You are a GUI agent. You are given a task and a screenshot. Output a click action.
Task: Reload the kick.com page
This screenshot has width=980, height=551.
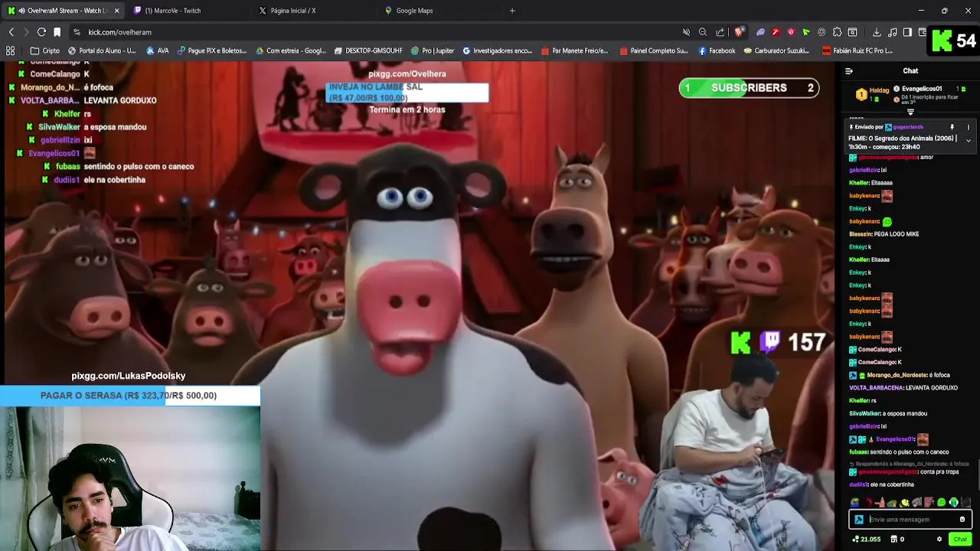point(41,32)
